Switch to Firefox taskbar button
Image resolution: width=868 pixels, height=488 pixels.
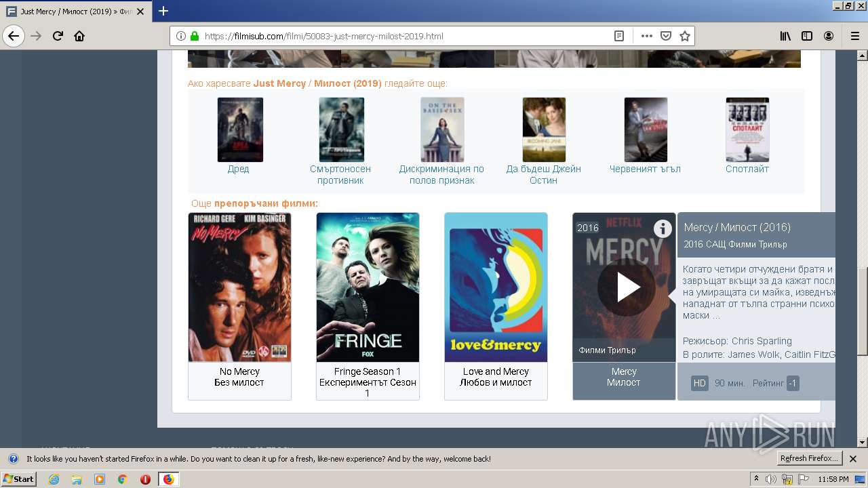tap(168, 479)
